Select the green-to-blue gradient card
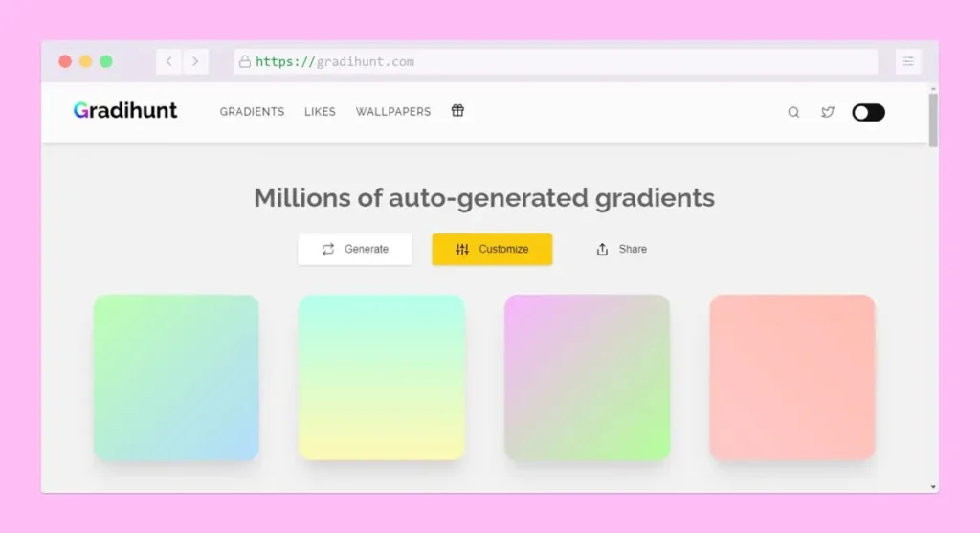Viewport: 980px width, 533px height. [176, 378]
